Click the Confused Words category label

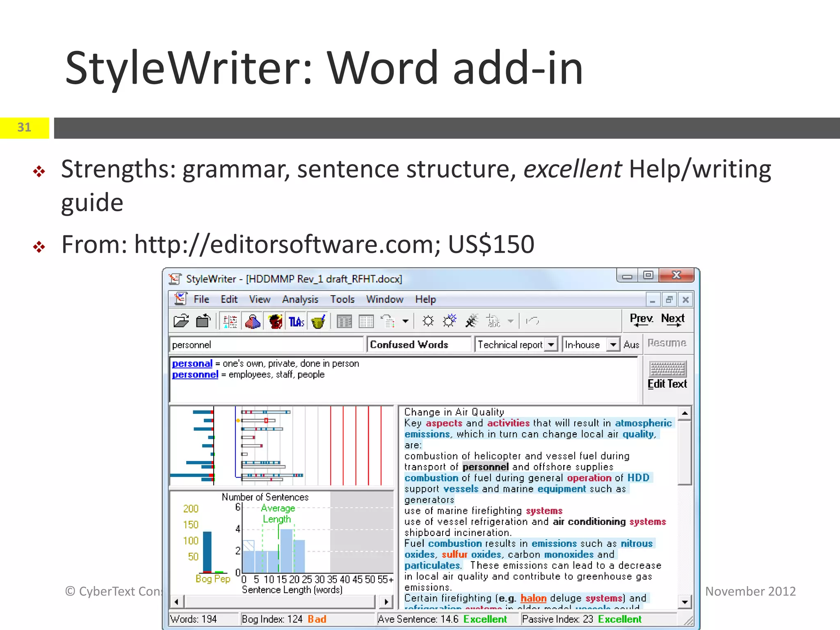[418, 345]
